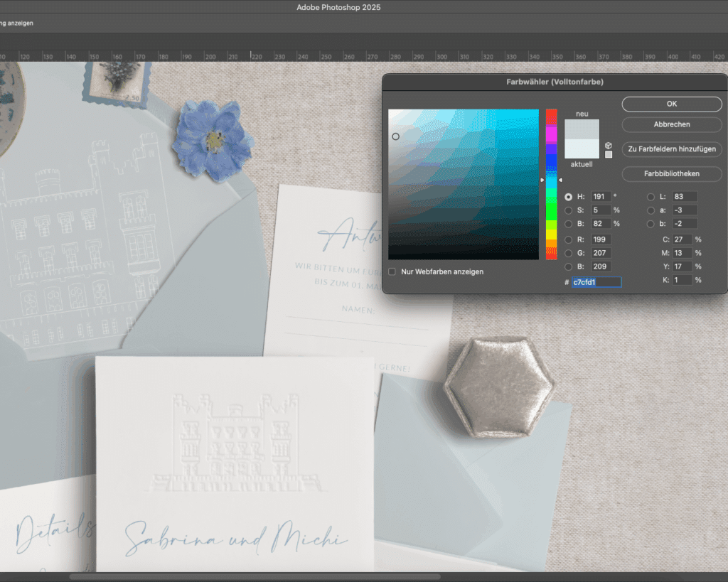
Task: Select the R red radio button
Action: [x=568, y=239]
